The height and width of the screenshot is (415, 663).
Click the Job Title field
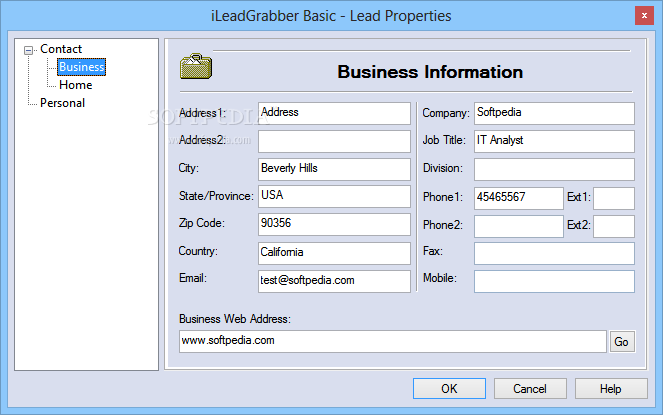pyautogui.click(x=554, y=141)
